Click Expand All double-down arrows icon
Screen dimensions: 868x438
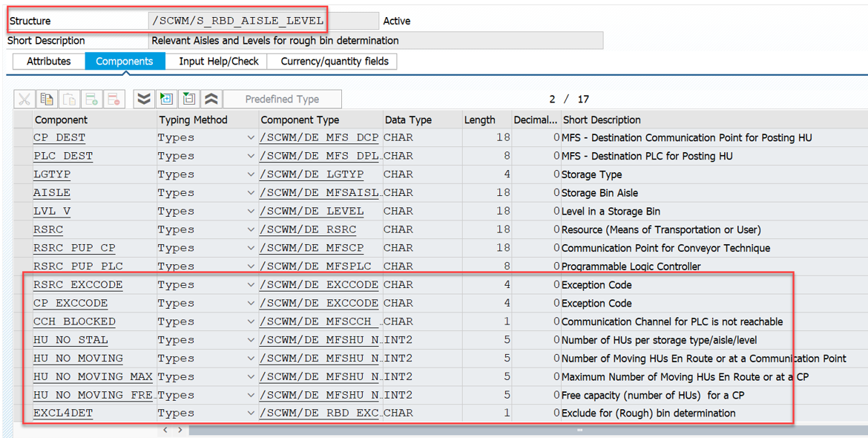point(144,99)
